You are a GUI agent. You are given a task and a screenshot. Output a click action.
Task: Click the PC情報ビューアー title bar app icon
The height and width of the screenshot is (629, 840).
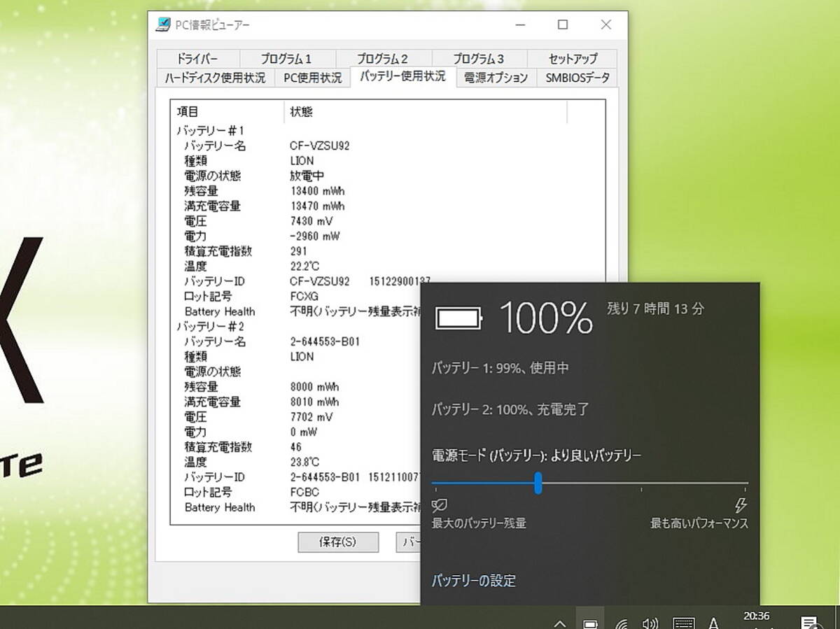tap(162, 25)
